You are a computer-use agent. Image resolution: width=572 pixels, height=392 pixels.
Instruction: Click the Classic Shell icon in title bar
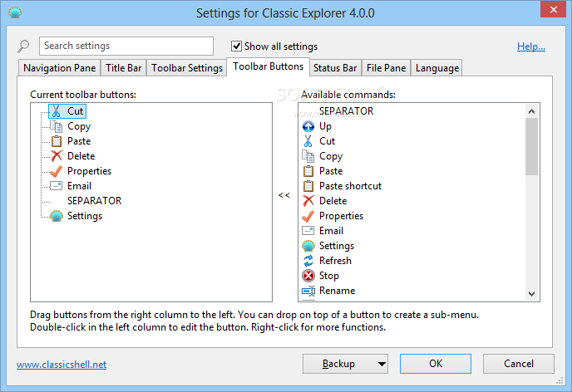15,13
